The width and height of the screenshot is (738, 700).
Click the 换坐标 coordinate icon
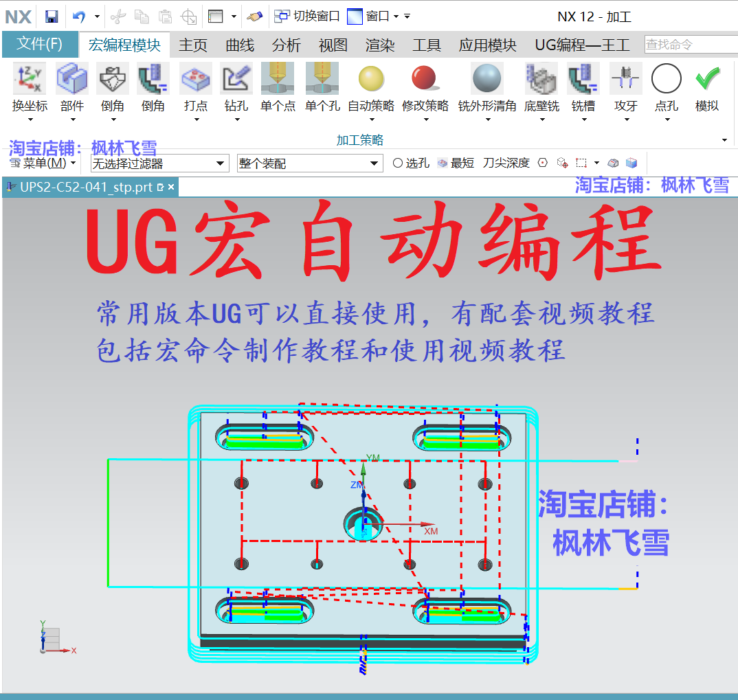pyautogui.click(x=30, y=78)
